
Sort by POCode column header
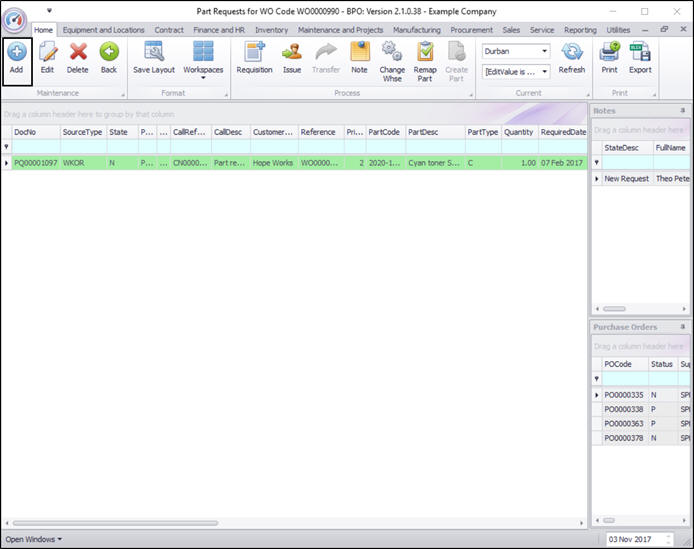coord(625,364)
